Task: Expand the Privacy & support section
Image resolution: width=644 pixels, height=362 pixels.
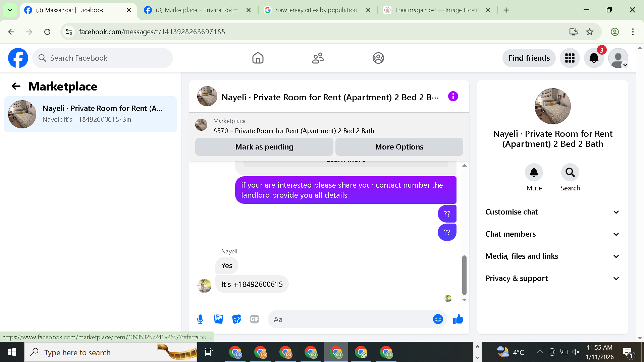Action: (x=552, y=279)
